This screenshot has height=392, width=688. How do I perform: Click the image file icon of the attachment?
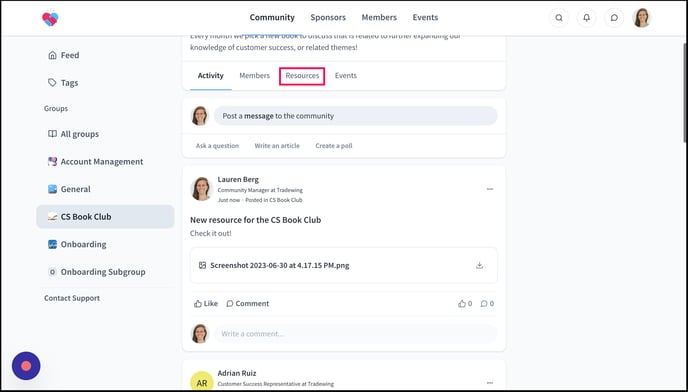tap(202, 265)
